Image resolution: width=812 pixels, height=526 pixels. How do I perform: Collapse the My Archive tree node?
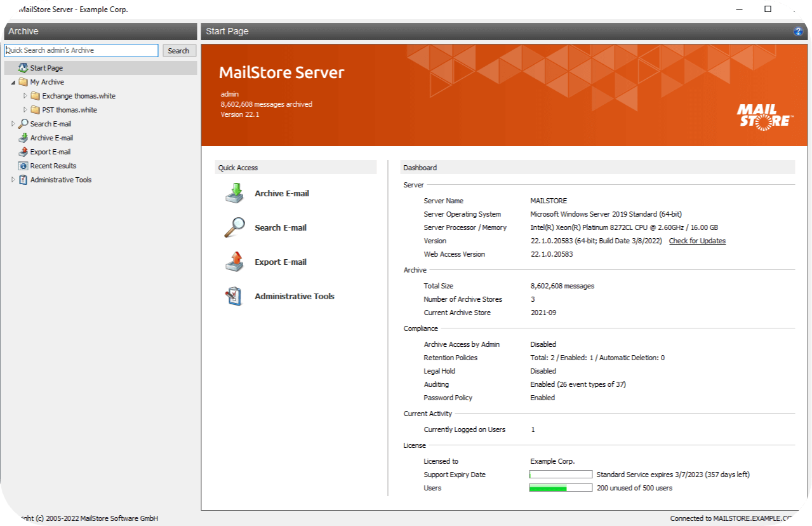(13, 83)
